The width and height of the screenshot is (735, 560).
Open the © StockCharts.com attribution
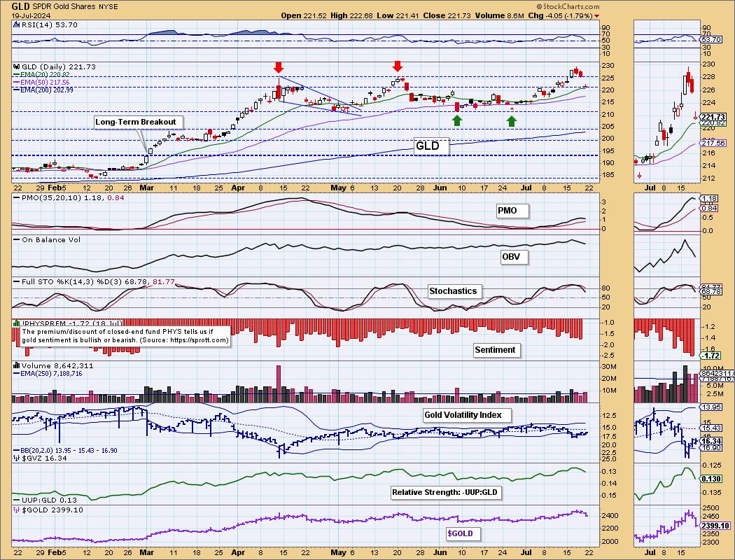(568, 6)
